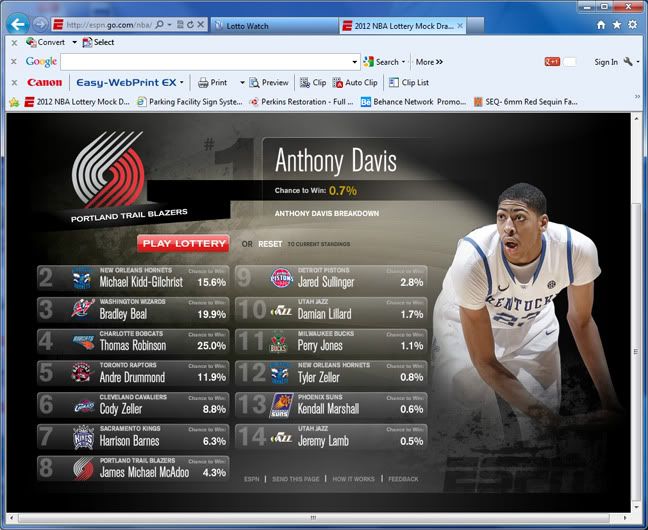648x530 pixels.
Task: Click in the Google toolbar search field
Action: [x=206, y=62]
